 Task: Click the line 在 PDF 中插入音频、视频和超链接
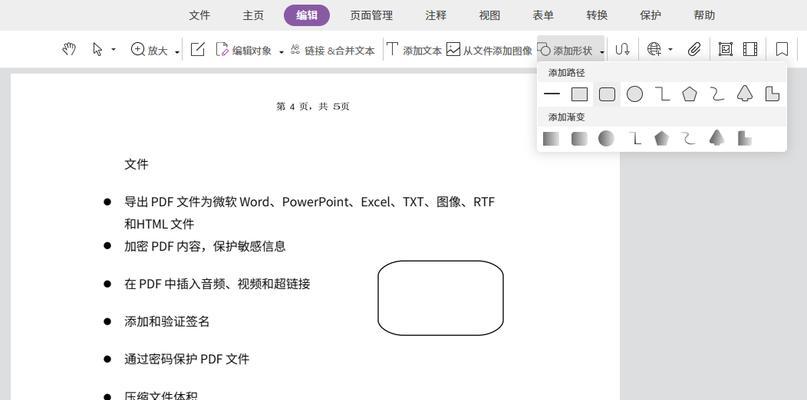217,284
